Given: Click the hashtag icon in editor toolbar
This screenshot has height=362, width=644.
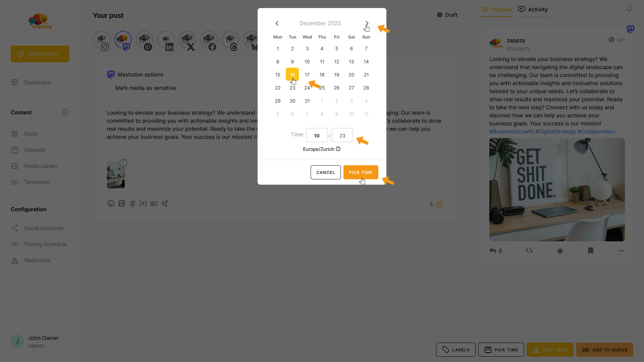Looking at the screenshot, I should (x=132, y=203).
